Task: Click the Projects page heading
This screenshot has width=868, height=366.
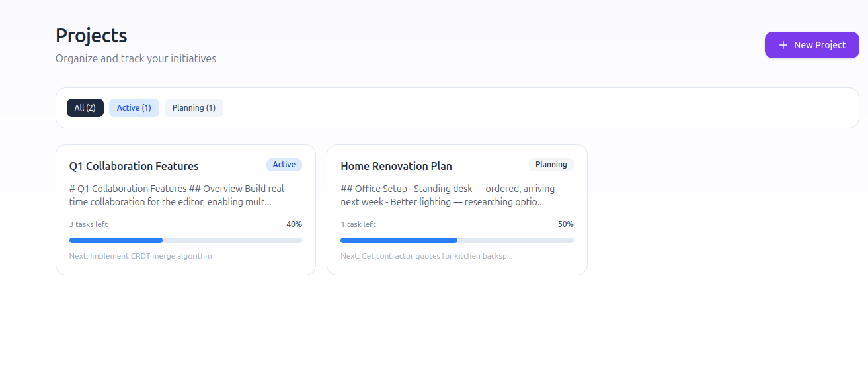Action: (x=91, y=36)
